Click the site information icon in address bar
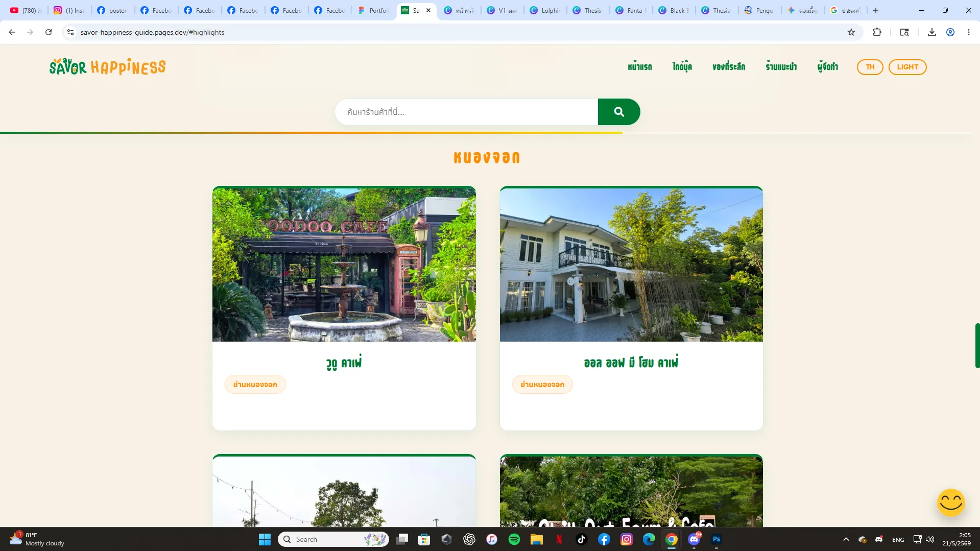Image resolution: width=980 pixels, height=551 pixels. 70,32
